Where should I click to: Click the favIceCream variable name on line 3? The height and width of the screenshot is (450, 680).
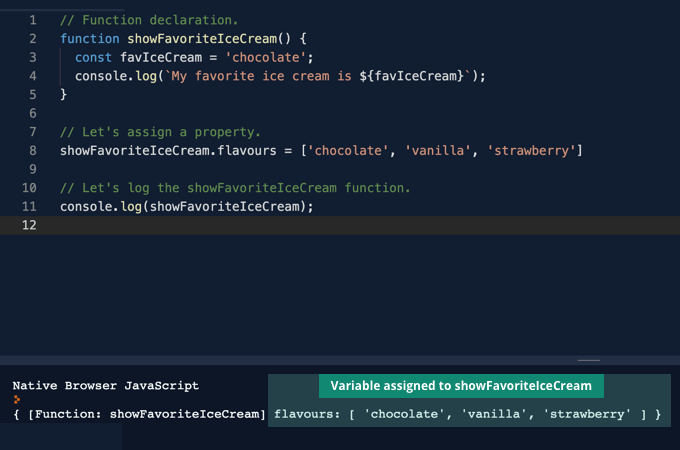[x=161, y=58]
